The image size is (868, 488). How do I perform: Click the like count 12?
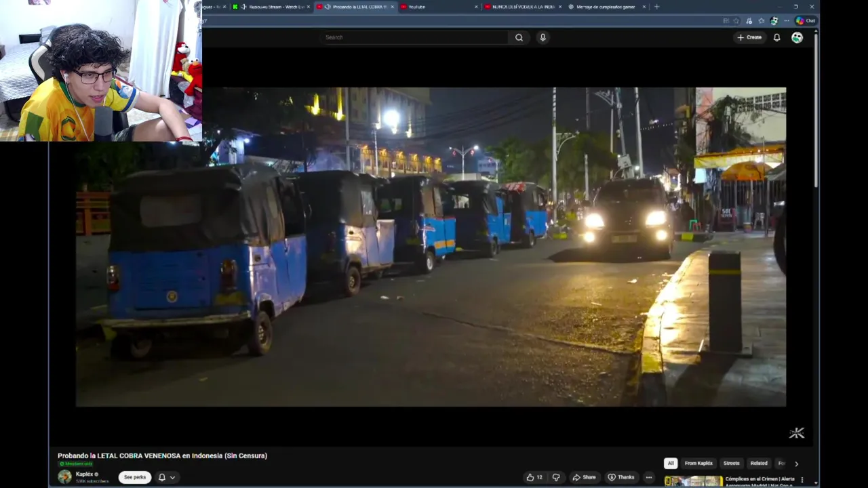pos(540,477)
